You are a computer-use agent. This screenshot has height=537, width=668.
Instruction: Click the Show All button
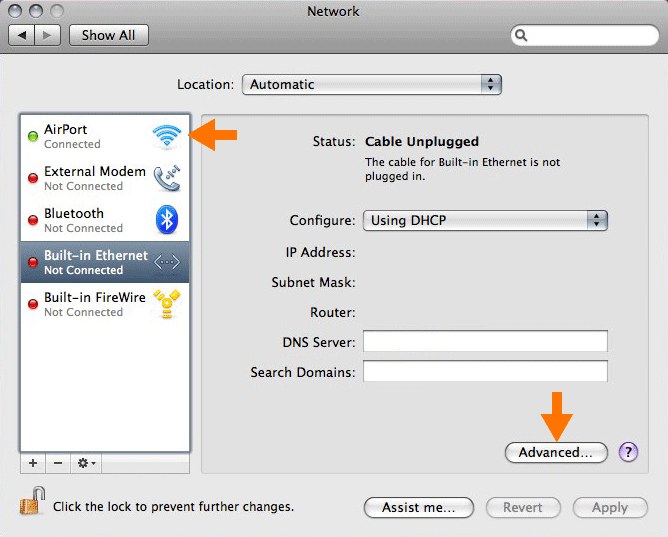pyautogui.click(x=109, y=35)
